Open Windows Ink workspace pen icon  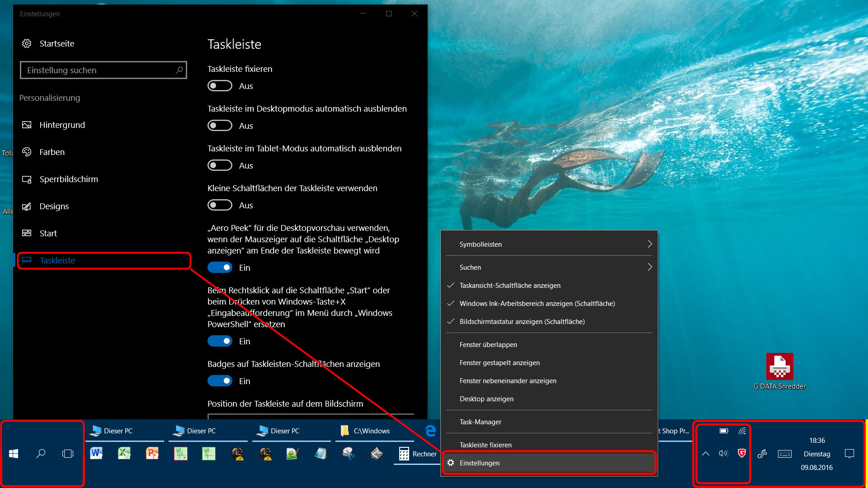coord(762,454)
